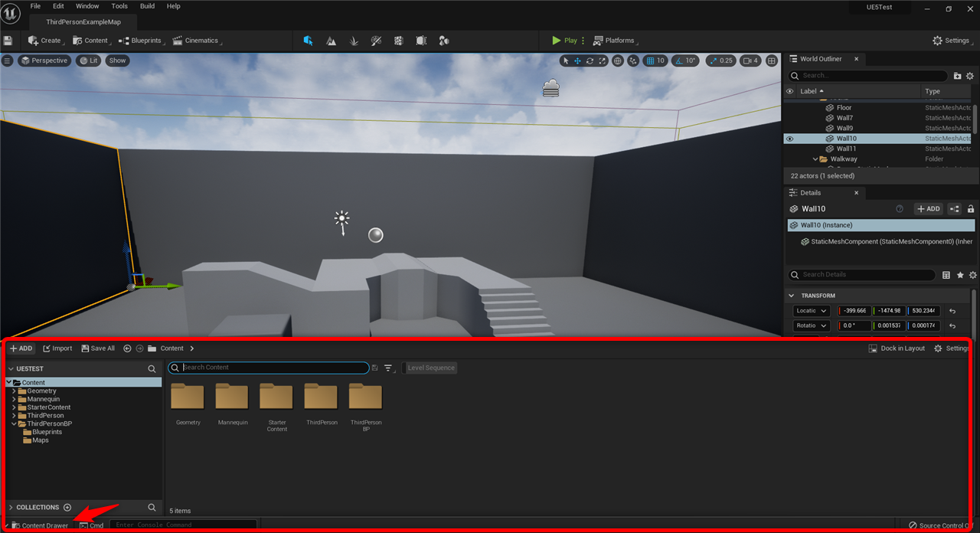Viewport: 980px width, 533px height.
Task: Collapse the ThirdPersonBP folder tree node
Action: [14, 423]
